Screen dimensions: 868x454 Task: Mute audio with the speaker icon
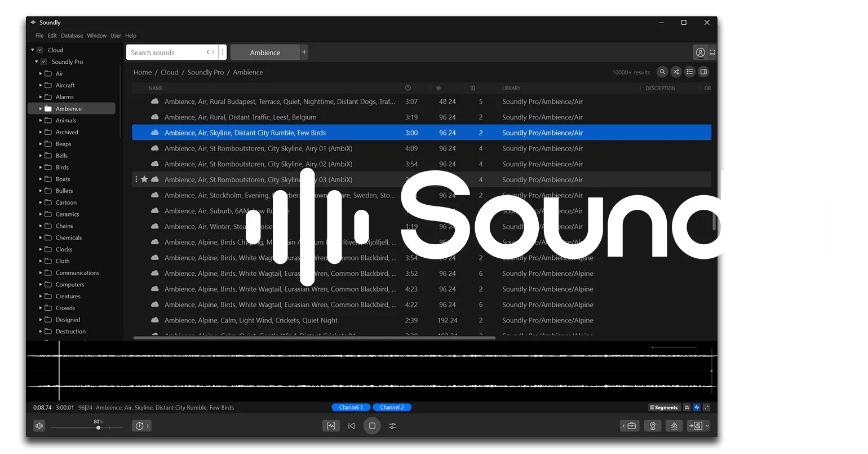(39, 426)
